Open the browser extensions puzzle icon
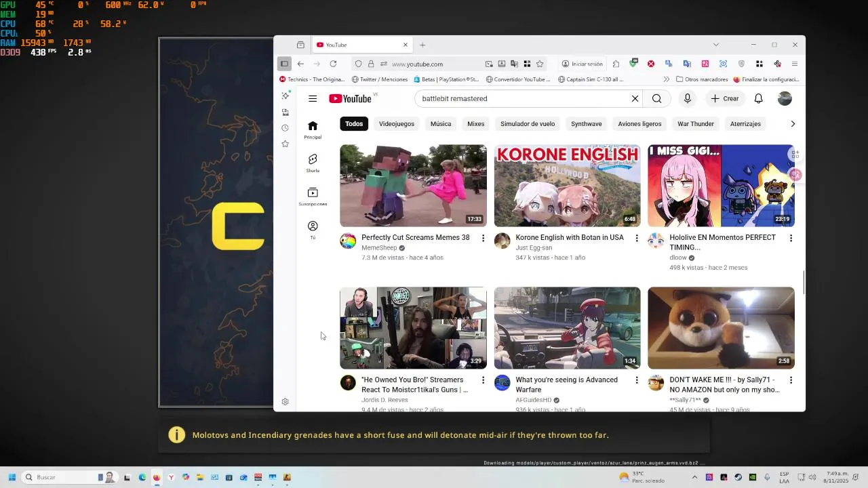This screenshot has width=868, height=488. (x=616, y=64)
